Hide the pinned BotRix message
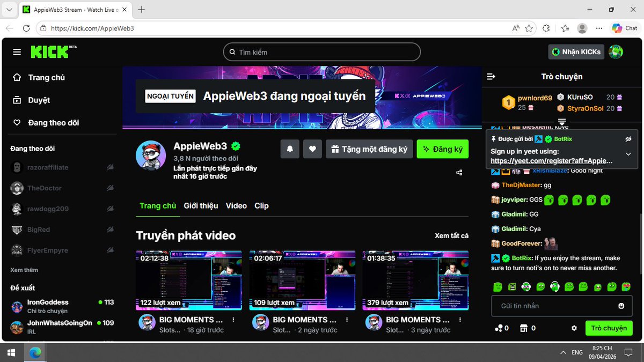This screenshot has width=644, height=362. (628, 139)
